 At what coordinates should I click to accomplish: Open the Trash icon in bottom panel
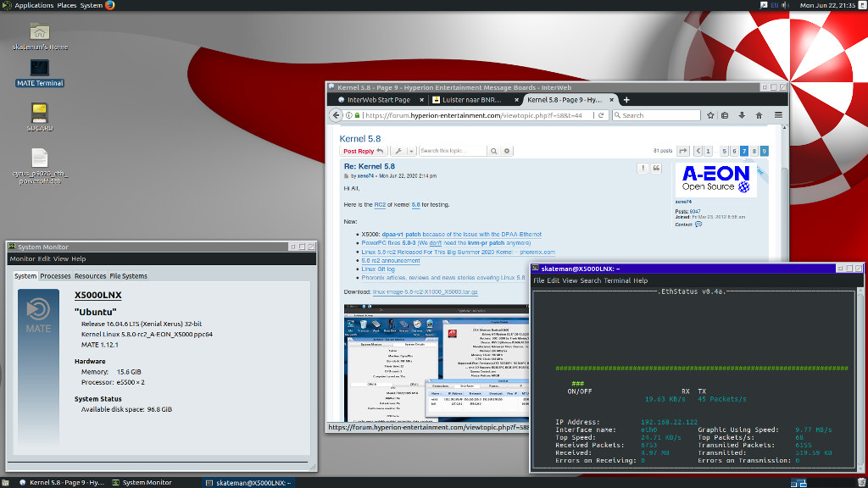[861, 482]
